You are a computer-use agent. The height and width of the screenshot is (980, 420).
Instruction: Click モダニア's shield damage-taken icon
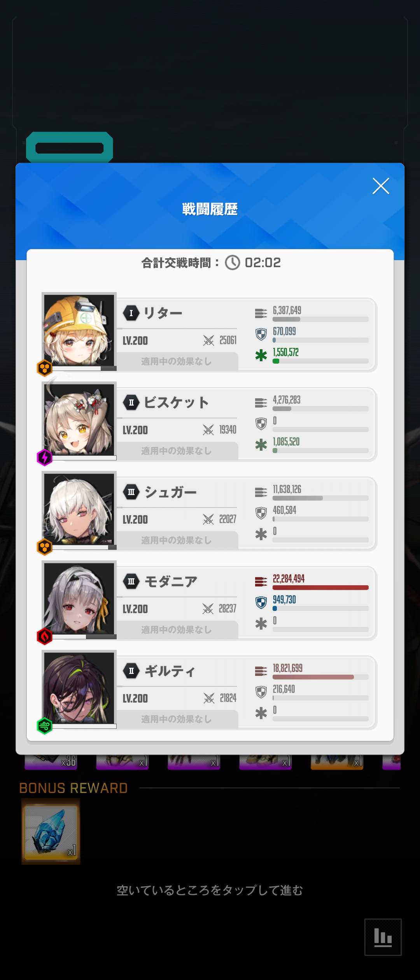point(261,602)
